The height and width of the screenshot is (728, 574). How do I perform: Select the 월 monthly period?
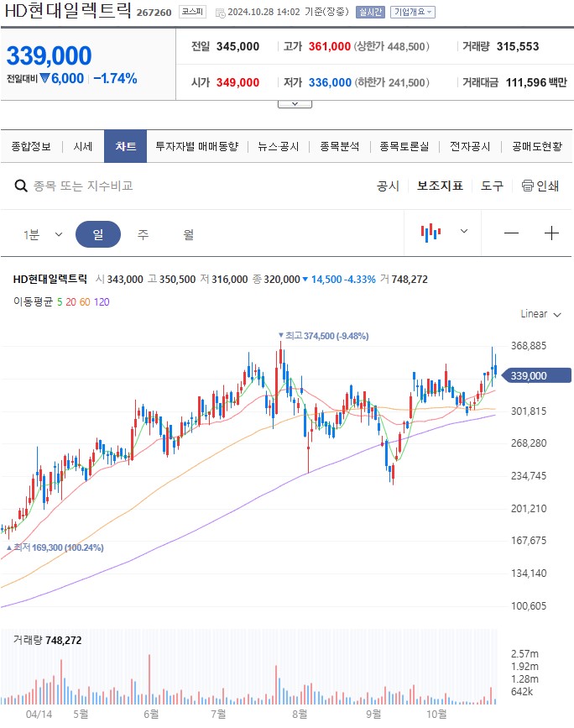[188, 234]
